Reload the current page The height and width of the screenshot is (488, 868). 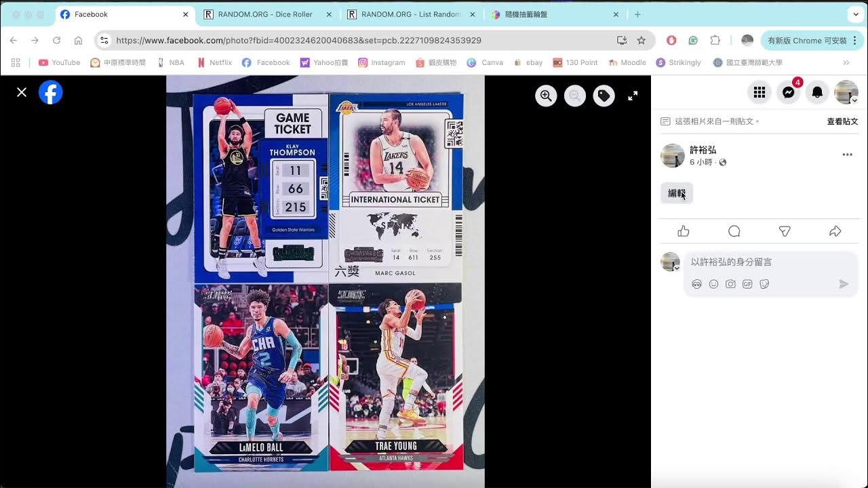tap(56, 41)
